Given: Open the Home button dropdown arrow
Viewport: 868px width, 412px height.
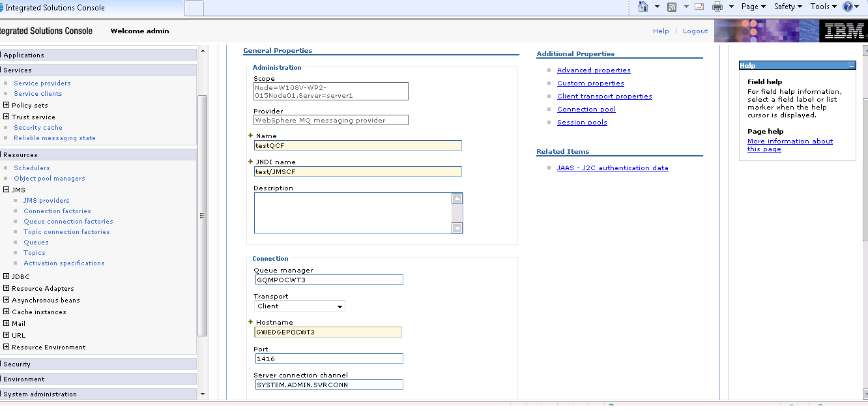Looking at the screenshot, I should click(x=657, y=7).
